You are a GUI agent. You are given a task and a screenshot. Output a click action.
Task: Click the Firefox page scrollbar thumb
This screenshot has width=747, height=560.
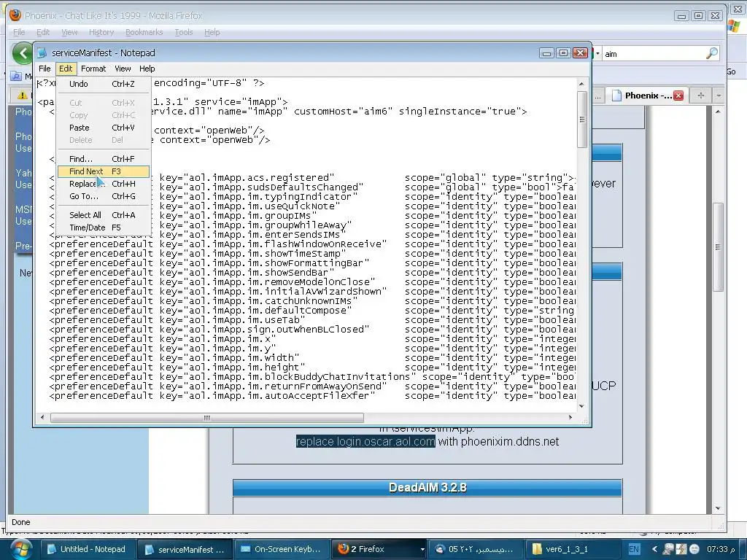coord(718,246)
